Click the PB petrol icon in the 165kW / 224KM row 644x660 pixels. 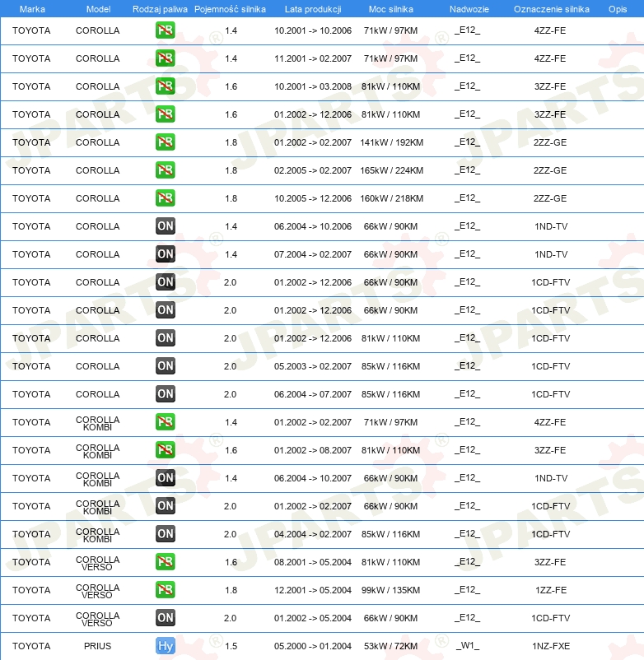(166, 170)
